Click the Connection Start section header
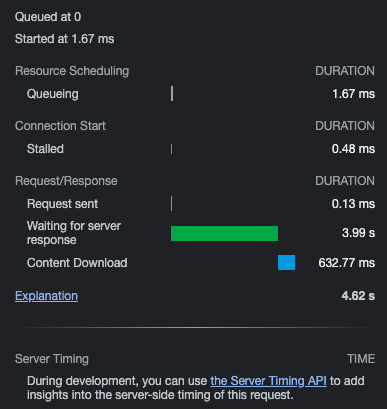 tap(60, 126)
